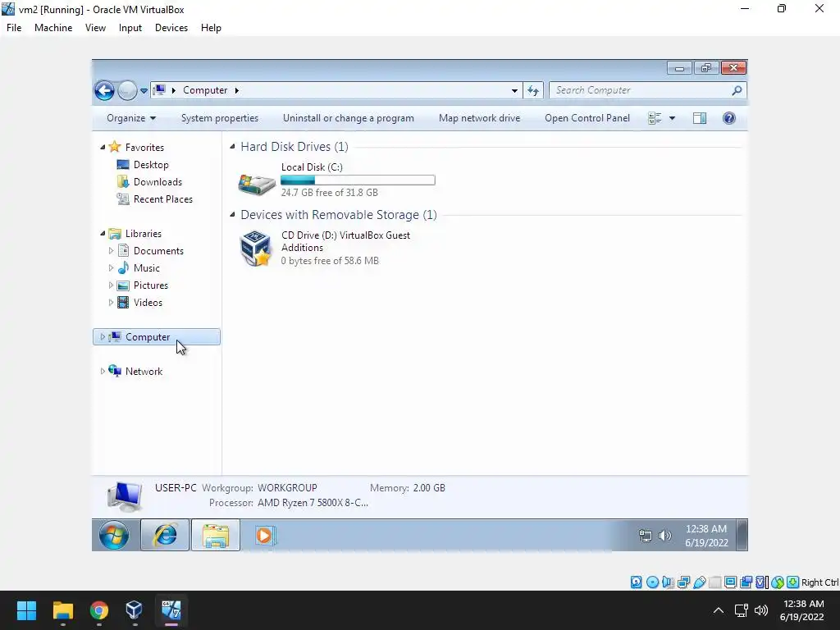Open VirtualBox Machine menu

(53, 28)
